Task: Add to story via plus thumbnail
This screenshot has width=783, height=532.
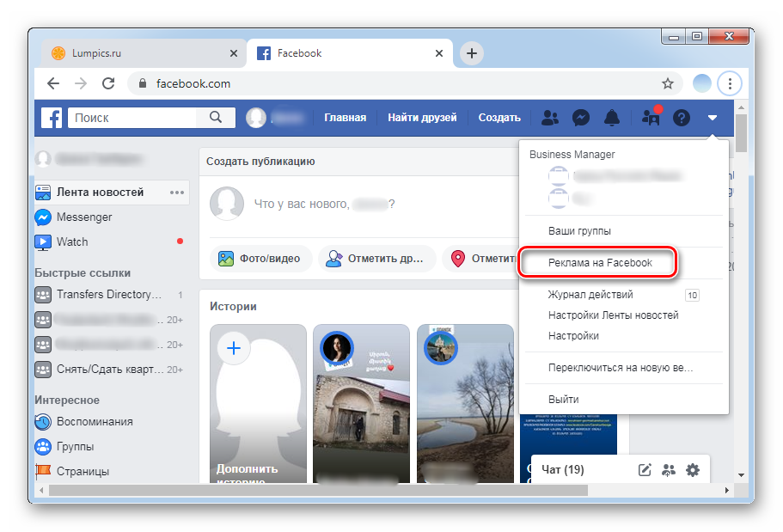Action: 235,348
